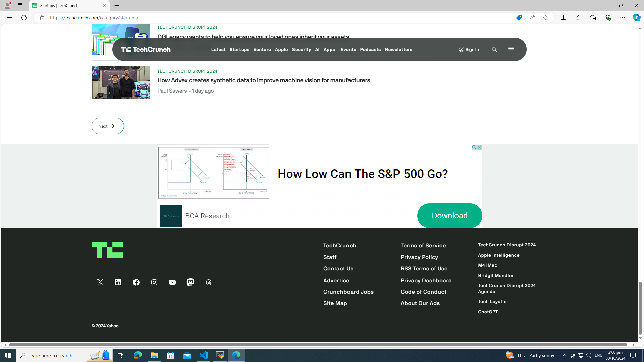Open Edge split screen button

pyautogui.click(x=563, y=18)
